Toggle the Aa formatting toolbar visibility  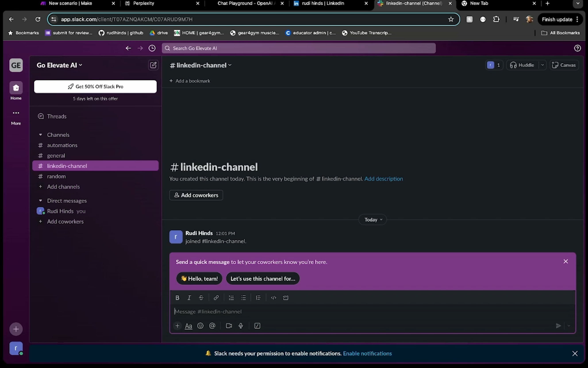(x=188, y=326)
